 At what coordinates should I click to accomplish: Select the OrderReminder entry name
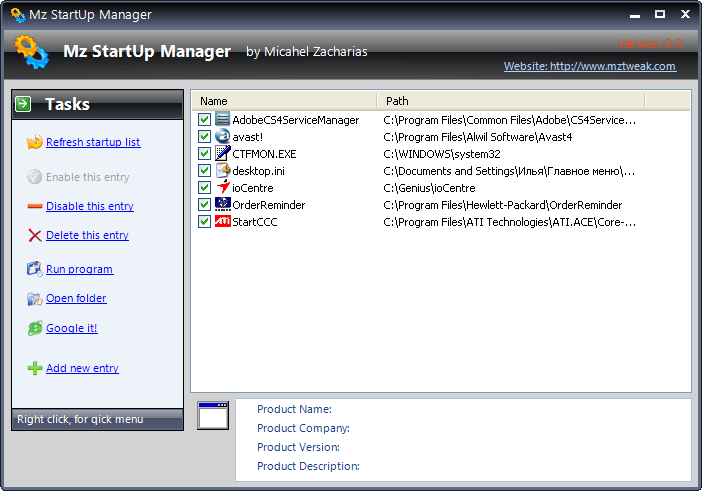pos(269,205)
